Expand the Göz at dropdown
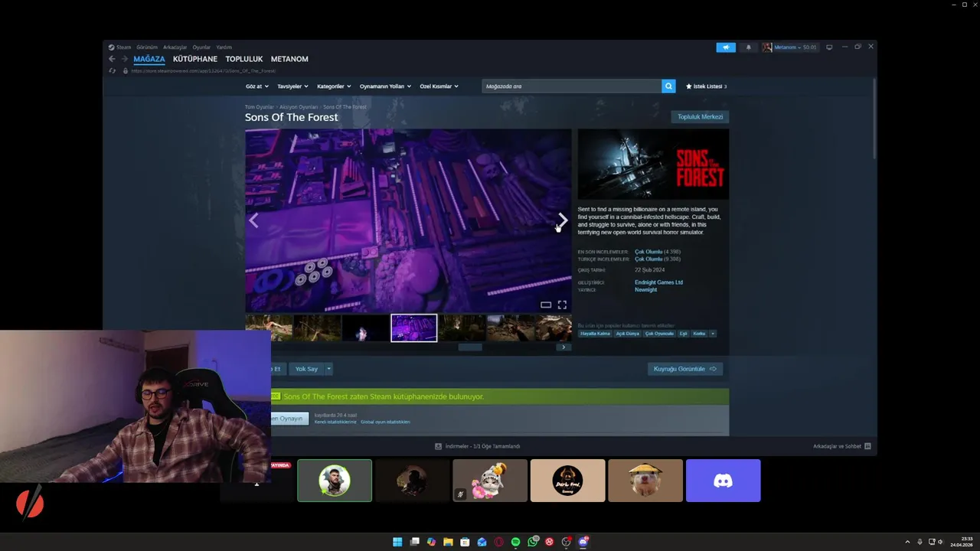 pyautogui.click(x=256, y=86)
